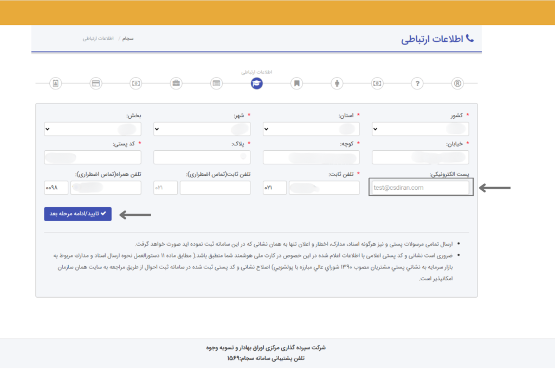Select the person step icon
This screenshot has width=555, height=392.
(337, 83)
